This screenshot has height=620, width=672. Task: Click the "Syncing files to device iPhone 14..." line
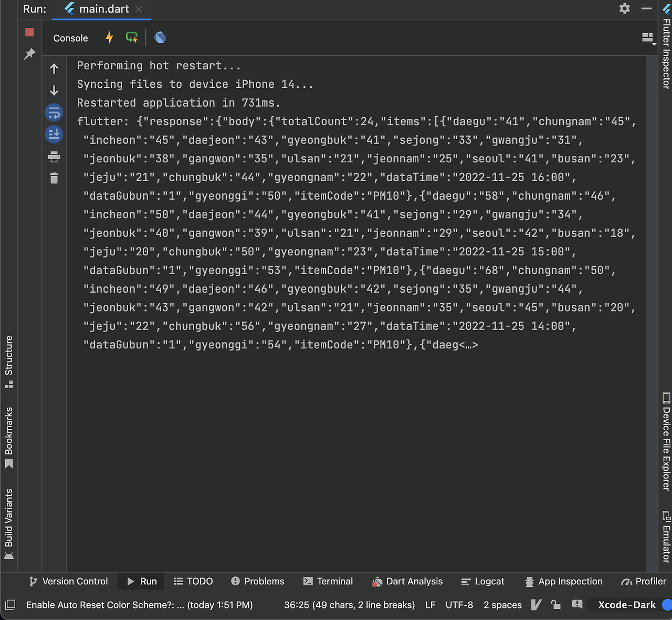(195, 84)
